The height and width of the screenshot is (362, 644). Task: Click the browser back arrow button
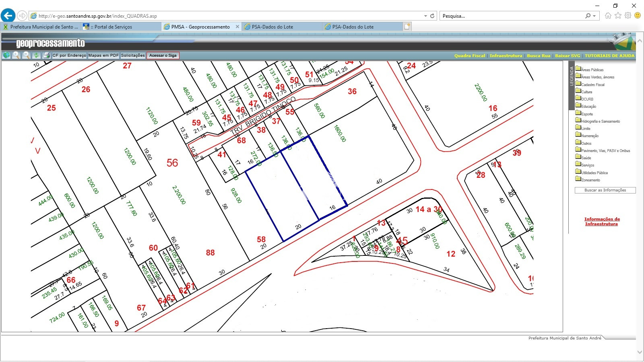tap(8, 16)
